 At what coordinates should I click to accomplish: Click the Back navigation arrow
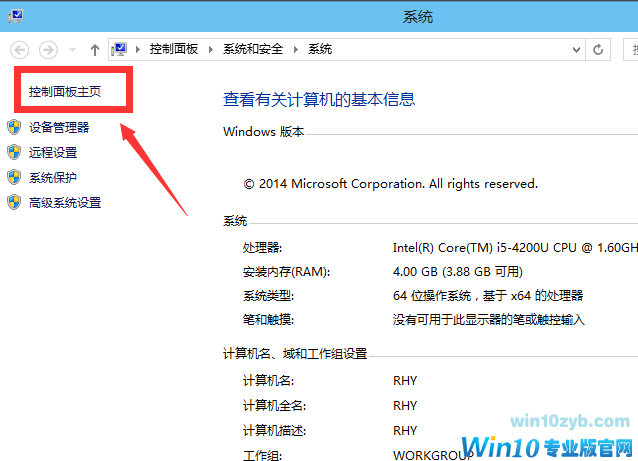click(20, 50)
